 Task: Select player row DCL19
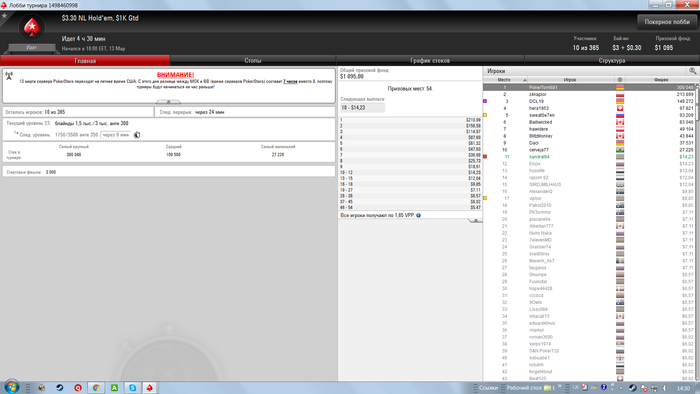pos(589,101)
